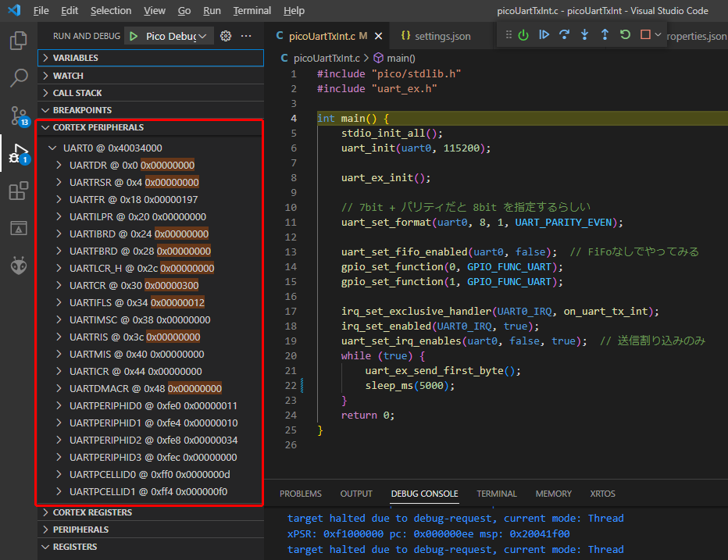Open launch.json via the gear icon
The width and height of the screenshot is (728, 560).
tap(227, 36)
